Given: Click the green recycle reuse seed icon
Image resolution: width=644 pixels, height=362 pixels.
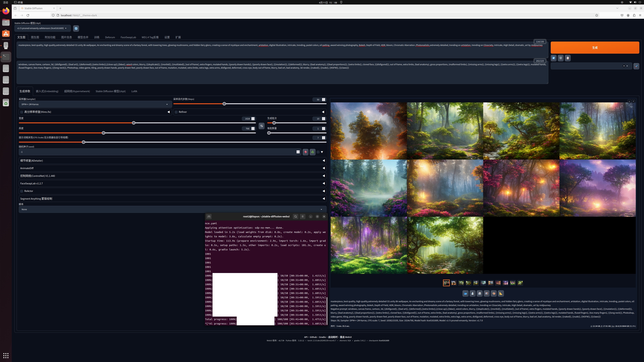Looking at the screenshot, I should [x=313, y=152].
